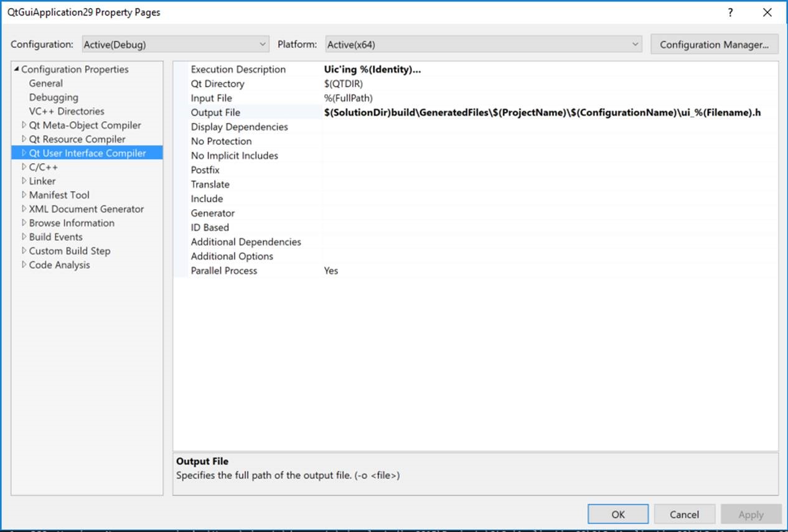Open the Configuration dropdown

tap(174, 44)
